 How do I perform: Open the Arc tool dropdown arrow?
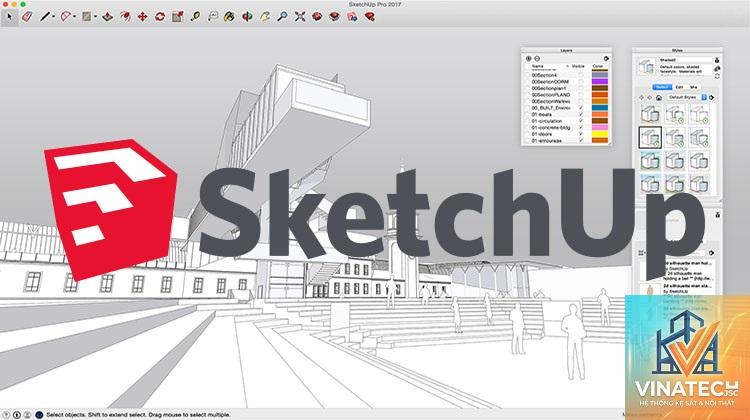[x=74, y=17]
